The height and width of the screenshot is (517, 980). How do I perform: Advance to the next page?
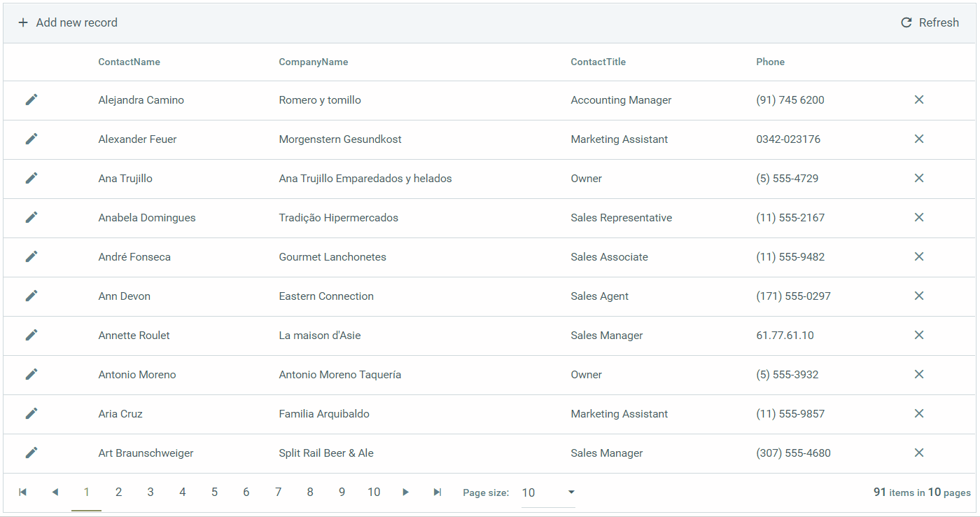[405, 492]
